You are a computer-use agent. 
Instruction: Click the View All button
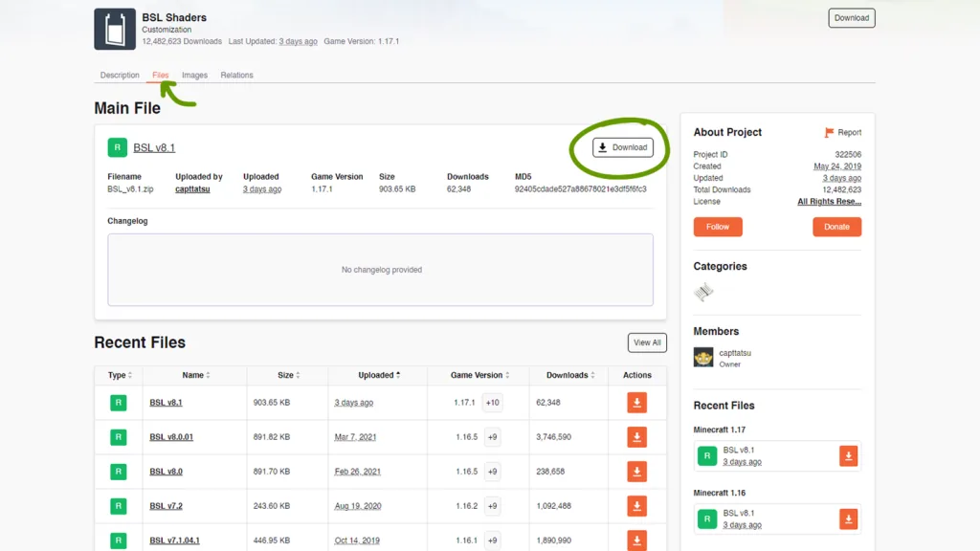647,342
